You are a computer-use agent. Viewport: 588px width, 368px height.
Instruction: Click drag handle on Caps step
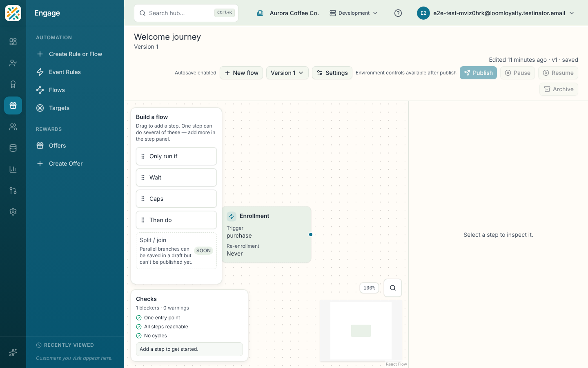(143, 199)
